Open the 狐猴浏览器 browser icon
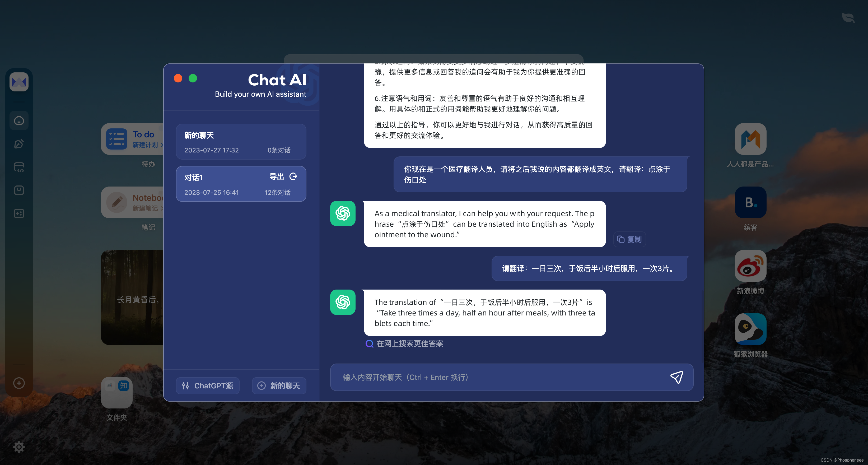Screen dimensions: 868x465 pyautogui.click(x=750, y=329)
